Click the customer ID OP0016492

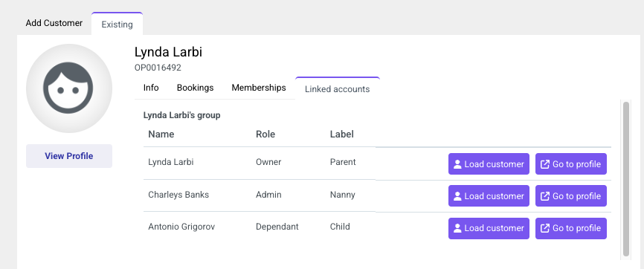[x=158, y=68]
